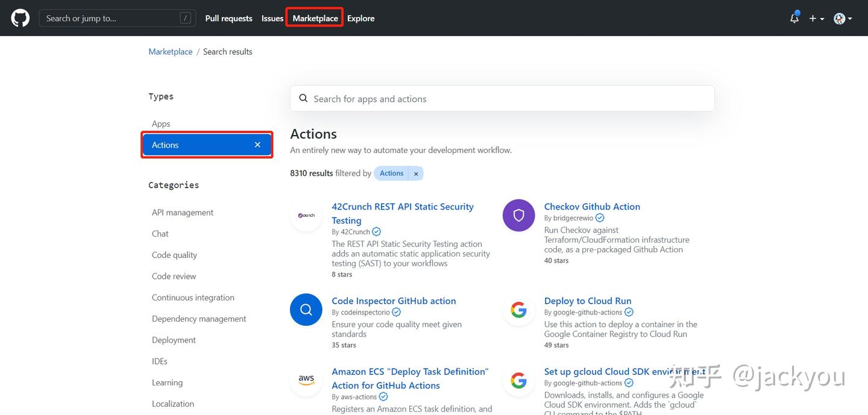Click the Google logo beside Deploy to Cloud Run

(x=518, y=310)
